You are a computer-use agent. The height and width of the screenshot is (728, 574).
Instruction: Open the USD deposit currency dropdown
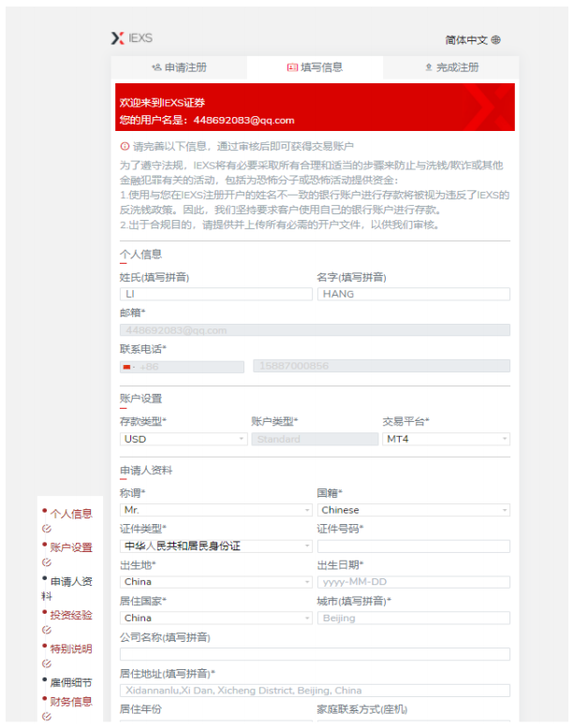184,439
